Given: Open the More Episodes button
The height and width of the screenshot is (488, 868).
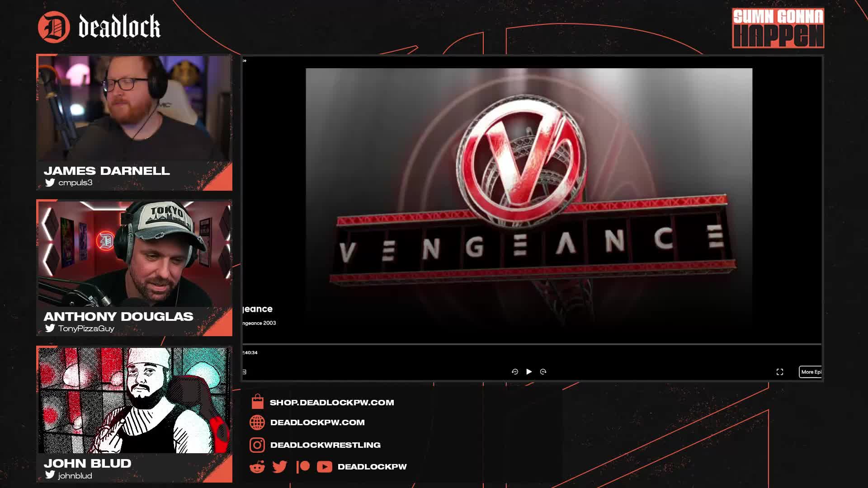Looking at the screenshot, I should click(x=810, y=372).
